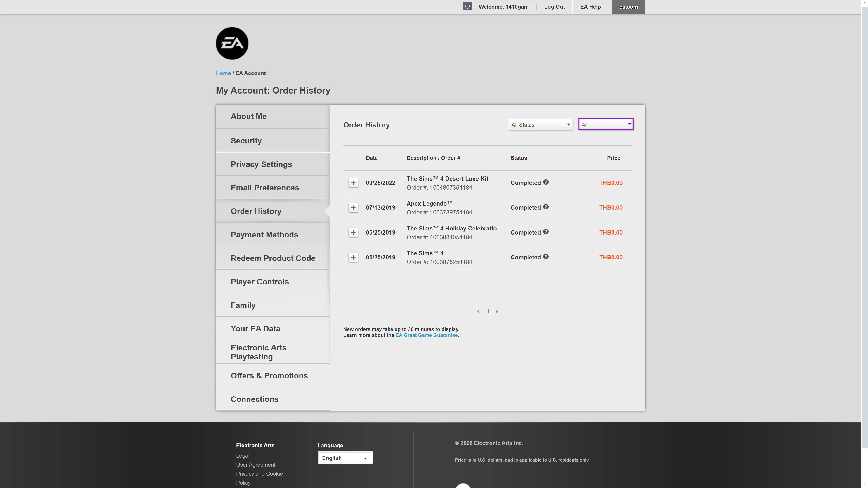Screen dimensions: 868x488
Task: Expand the Apex Legends order row
Action: pos(353,208)
